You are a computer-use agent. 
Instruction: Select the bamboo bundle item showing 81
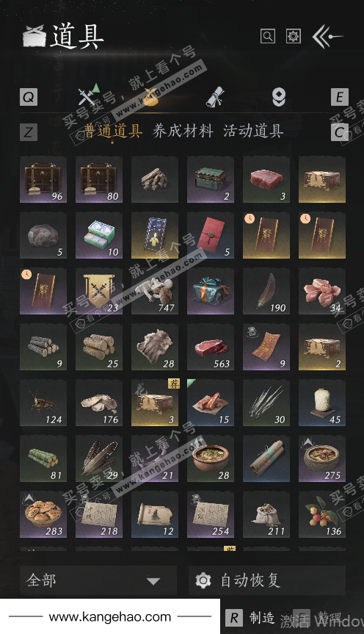(43, 458)
